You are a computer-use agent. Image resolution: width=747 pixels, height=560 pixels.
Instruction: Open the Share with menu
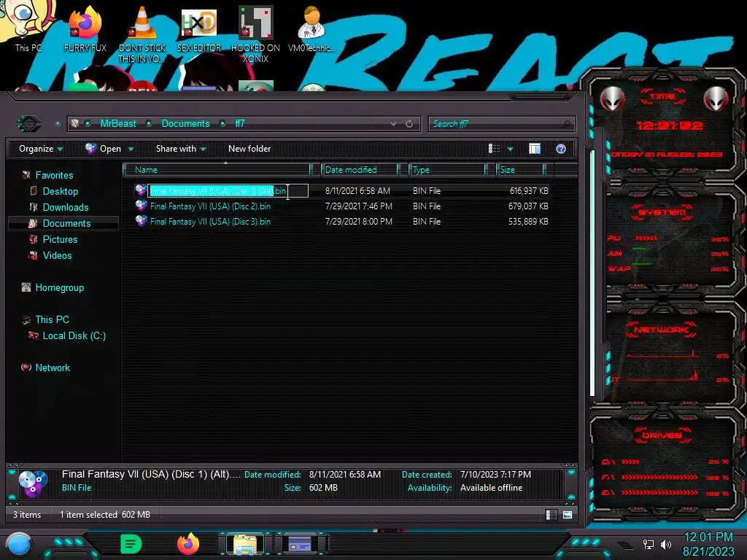[x=181, y=149]
